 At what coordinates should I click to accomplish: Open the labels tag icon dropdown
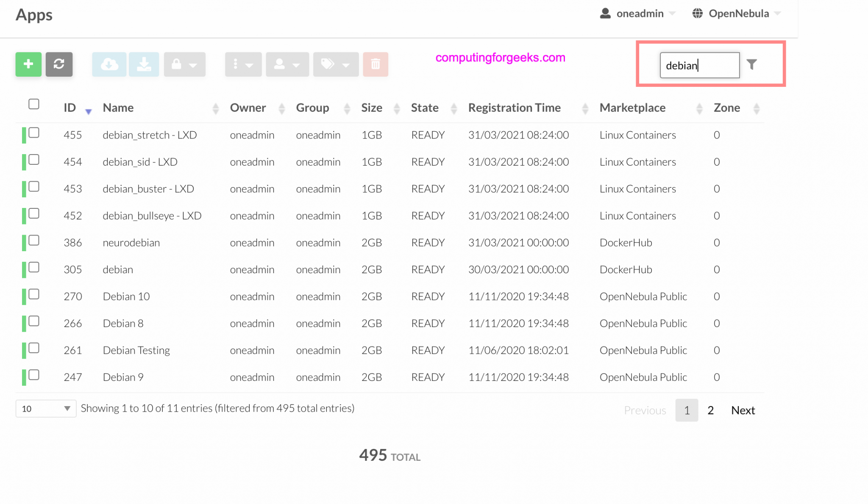[x=335, y=64]
